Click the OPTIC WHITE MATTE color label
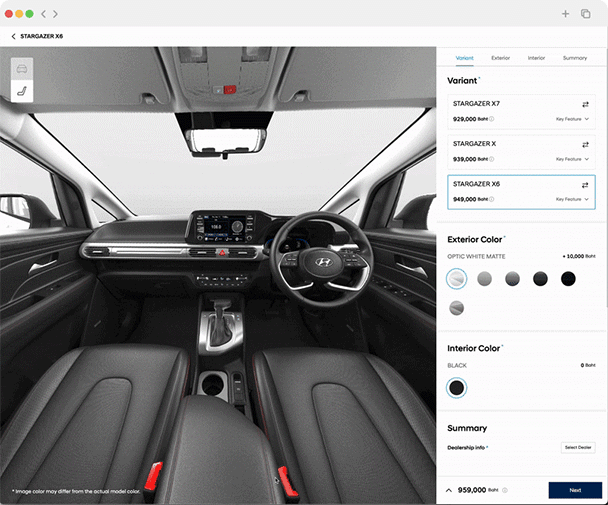Viewport: 608px width, 505px height. tap(476, 256)
